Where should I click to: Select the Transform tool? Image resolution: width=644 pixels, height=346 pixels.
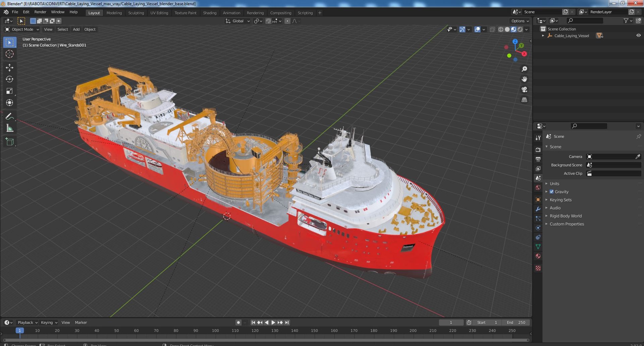9,103
